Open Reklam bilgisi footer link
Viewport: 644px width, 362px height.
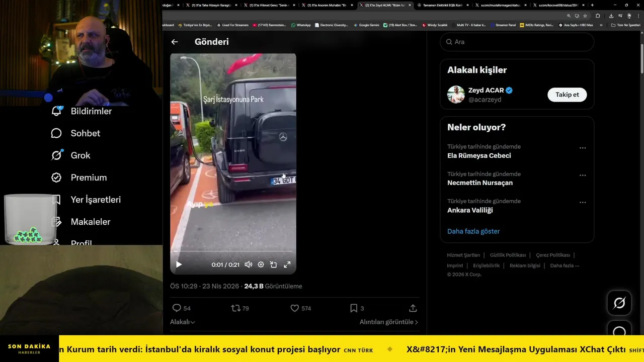[525, 265]
